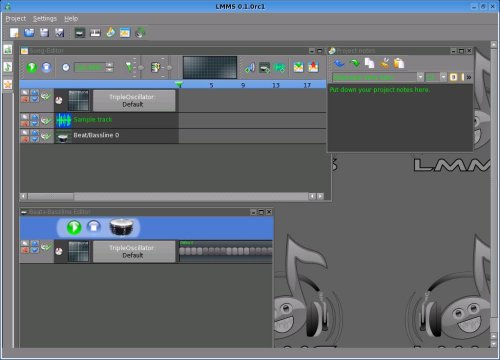Open the Project menu

(x=15, y=19)
